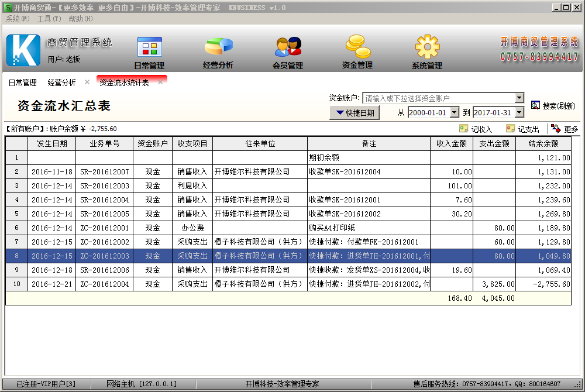Select order number ZC-201612004
This screenshot has height=392, width=585.
coord(105,284)
